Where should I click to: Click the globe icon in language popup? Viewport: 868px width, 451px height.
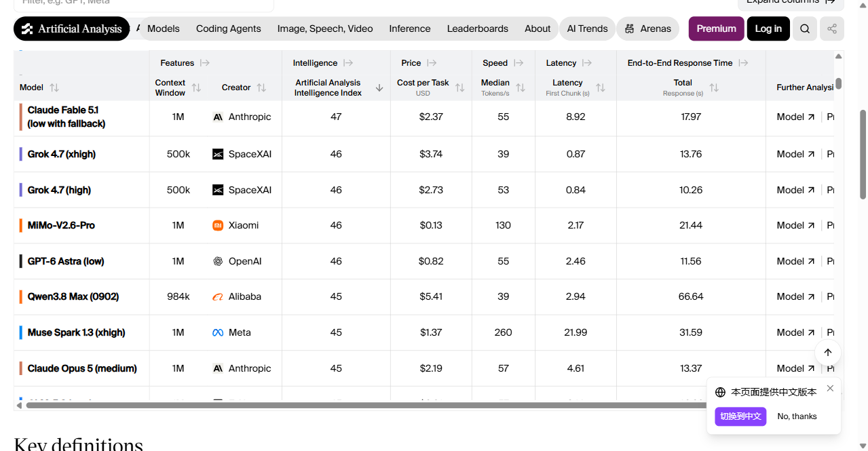coord(721,392)
